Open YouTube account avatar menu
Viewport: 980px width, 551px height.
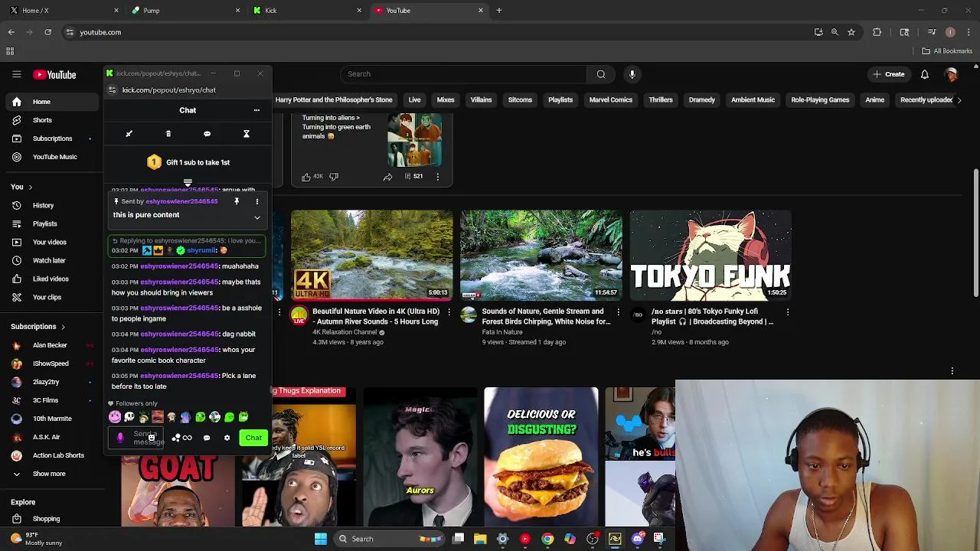pyautogui.click(x=952, y=74)
